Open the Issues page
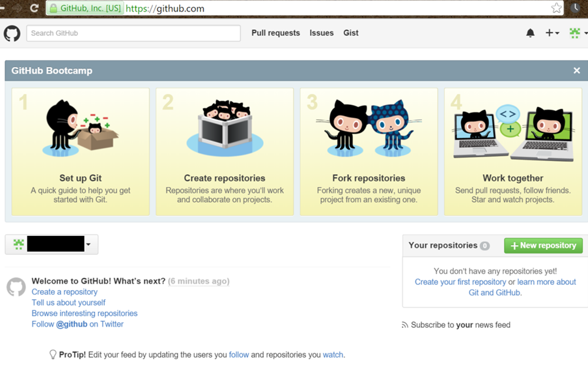588x369 pixels. pos(322,33)
